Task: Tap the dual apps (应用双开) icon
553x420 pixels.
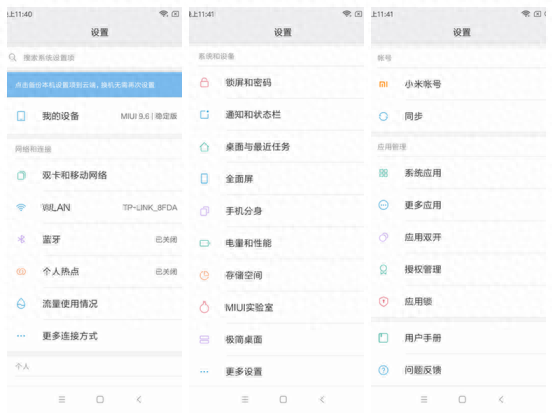Action: (383, 237)
